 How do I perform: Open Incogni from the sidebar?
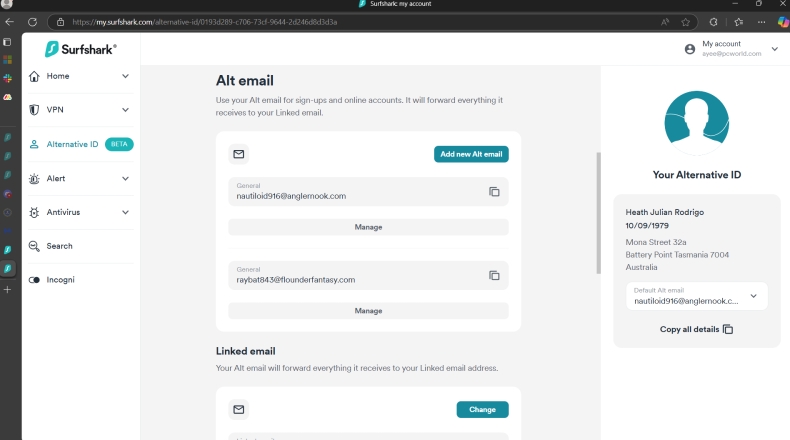point(60,280)
